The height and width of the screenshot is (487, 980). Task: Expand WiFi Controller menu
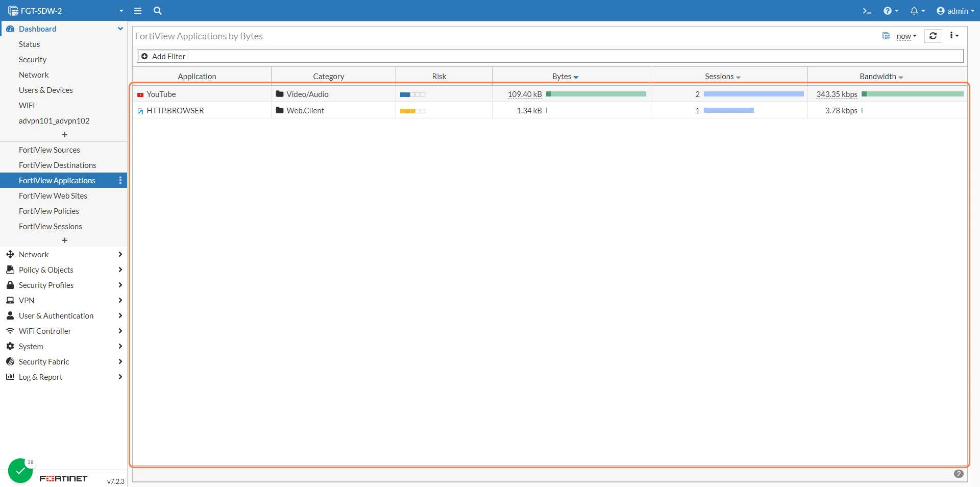point(64,331)
